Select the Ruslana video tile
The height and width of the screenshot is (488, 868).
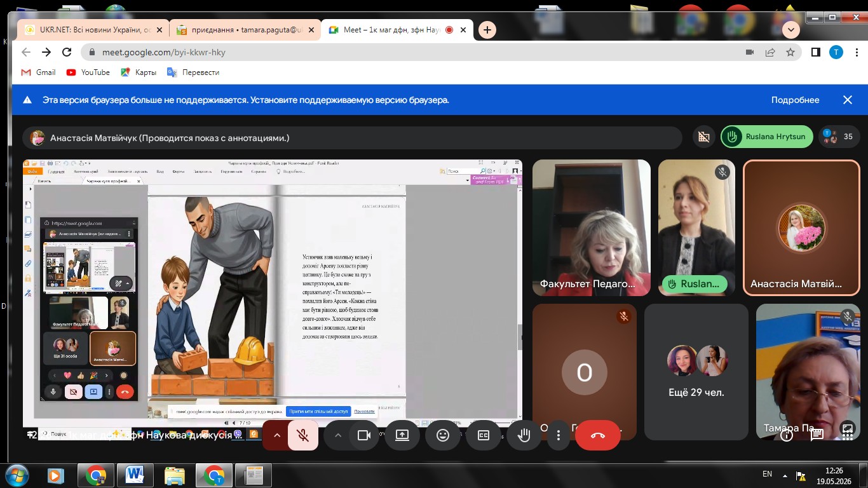point(696,227)
